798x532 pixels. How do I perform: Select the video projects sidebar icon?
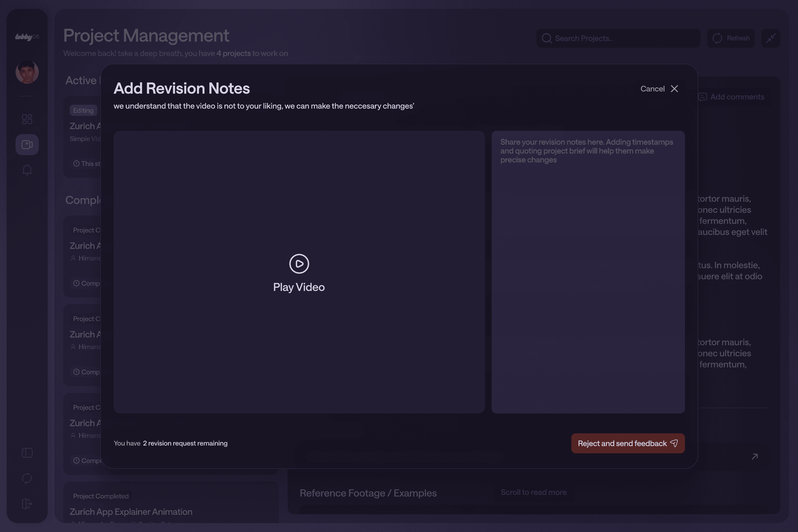[27, 145]
